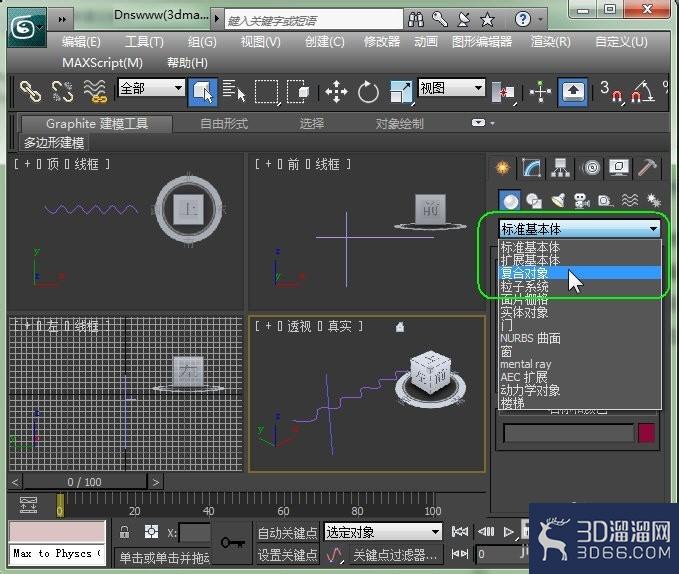Select the Select and Link tool
The image size is (679, 574).
click(31, 91)
